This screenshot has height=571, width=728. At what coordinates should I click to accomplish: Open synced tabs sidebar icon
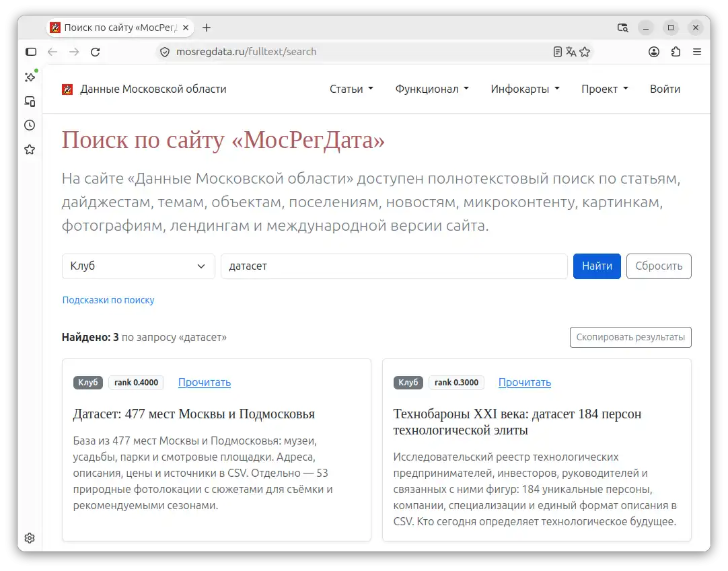30,101
